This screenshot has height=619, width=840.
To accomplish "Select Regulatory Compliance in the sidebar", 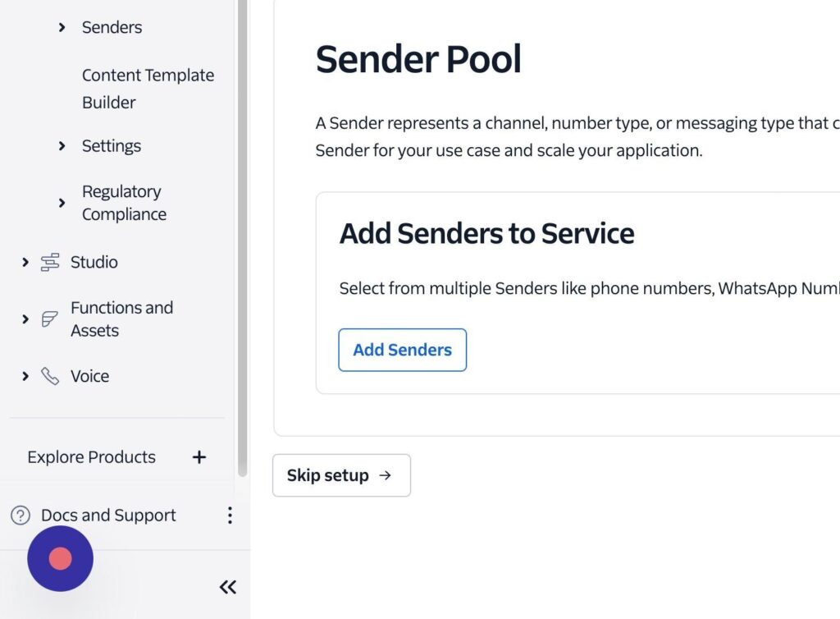I will (x=124, y=203).
